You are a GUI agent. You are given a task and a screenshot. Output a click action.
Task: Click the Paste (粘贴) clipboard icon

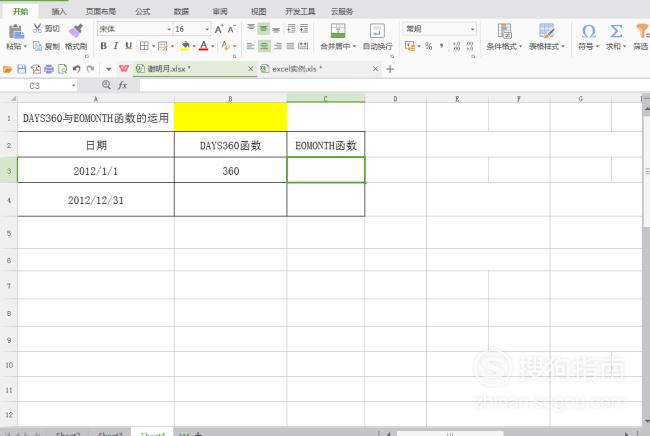click(16, 31)
